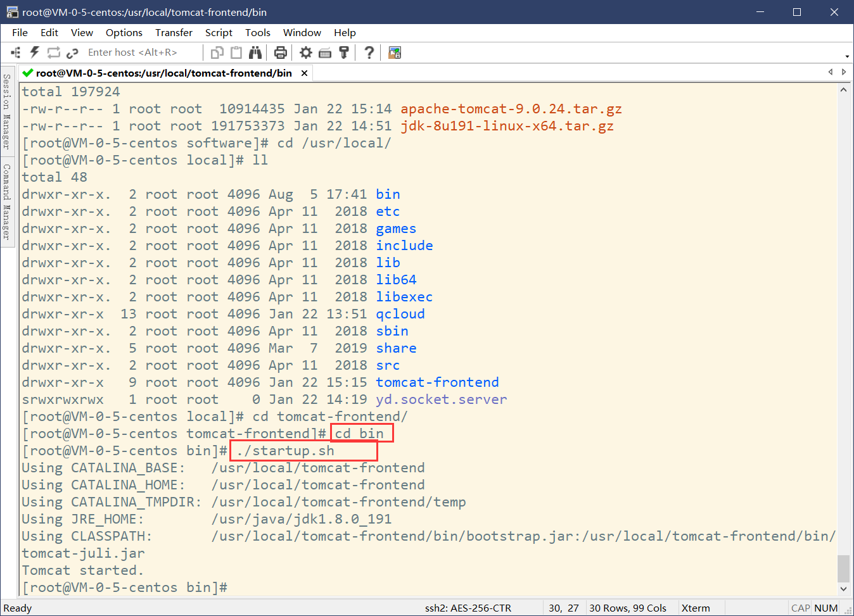The height and width of the screenshot is (616, 854).
Task: Click the qcloud directory name
Action: click(400, 314)
